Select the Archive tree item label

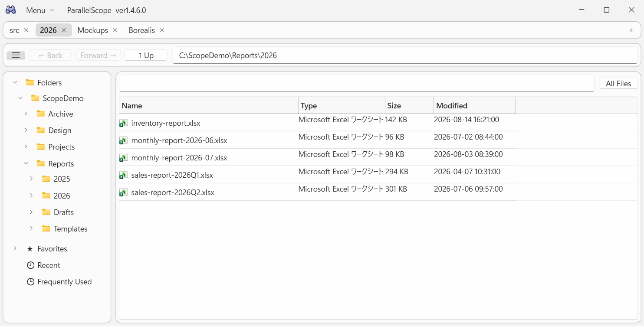pos(61,114)
